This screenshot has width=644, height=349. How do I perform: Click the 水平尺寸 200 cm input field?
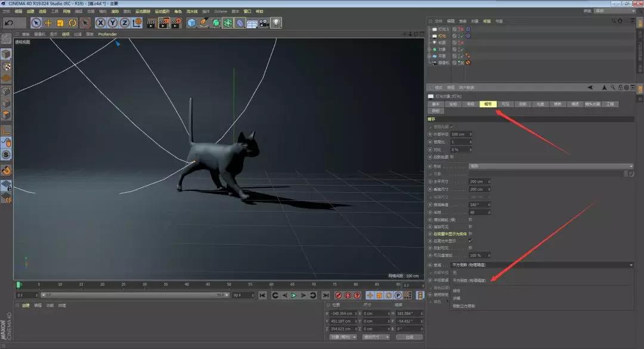[x=478, y=181]
